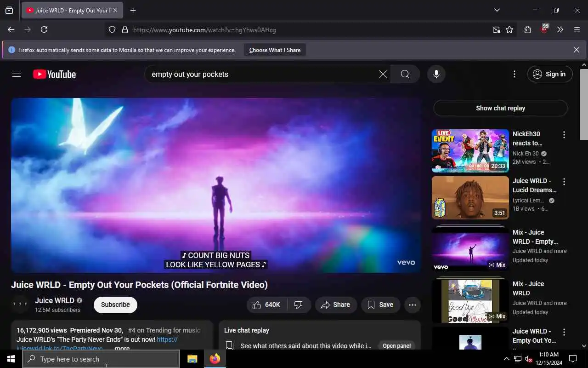Open options for Empty Out Yo... suggested video

click(564, 332)
